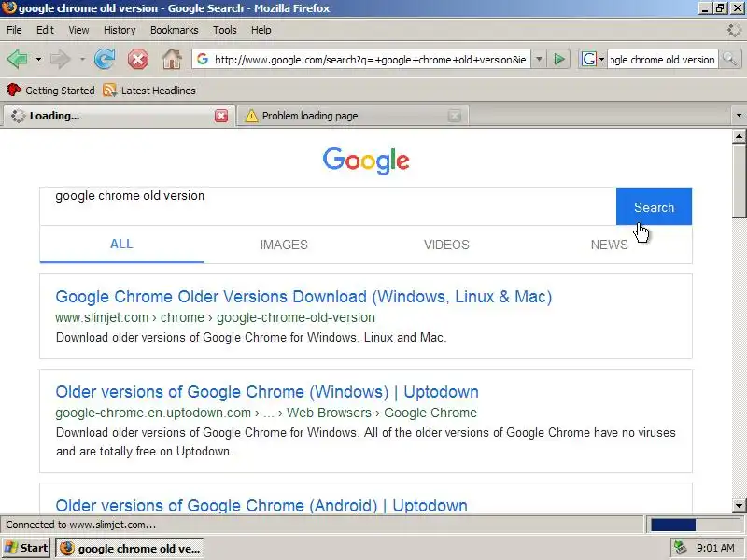747x560 pixels.
Task: Select the NEWS results tab
Action: (610, 245)
